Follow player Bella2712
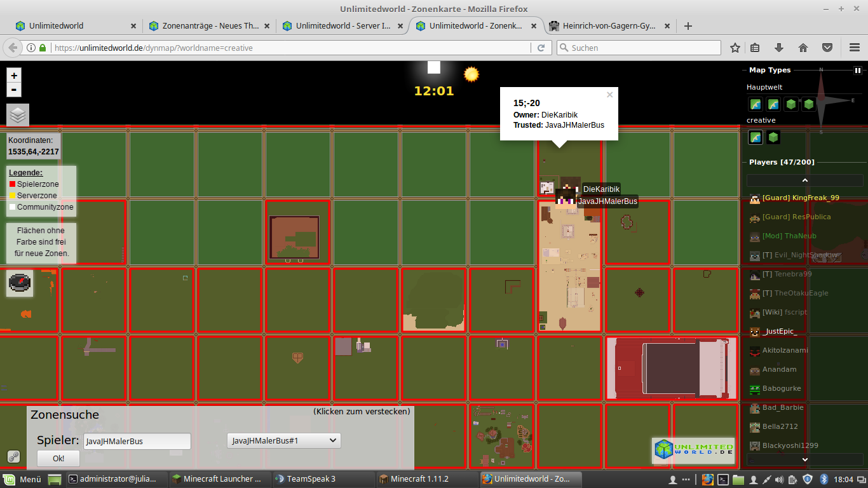 pos(780,426)
